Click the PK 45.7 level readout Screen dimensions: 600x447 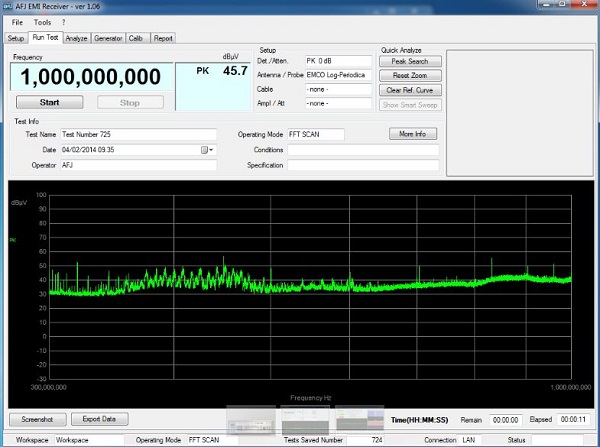[213, 86]
